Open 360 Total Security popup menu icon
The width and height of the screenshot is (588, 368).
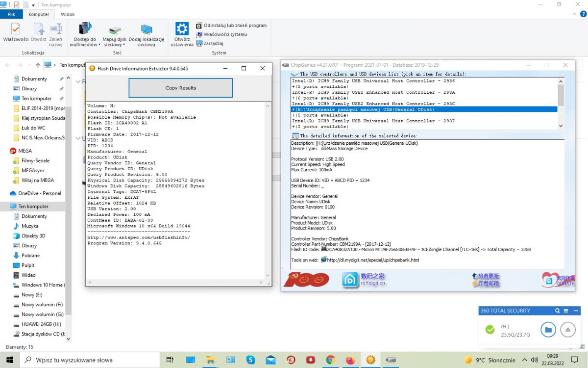click(566, 311)
